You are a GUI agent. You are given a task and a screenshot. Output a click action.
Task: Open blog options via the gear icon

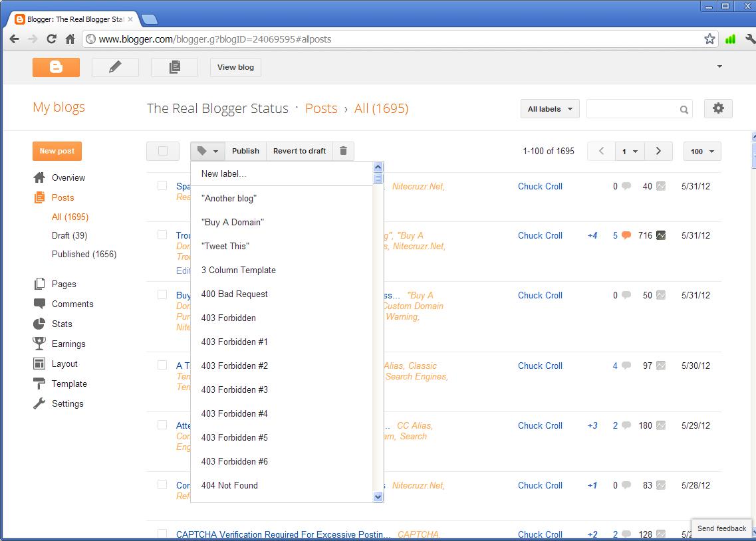[x=718, y=108]
